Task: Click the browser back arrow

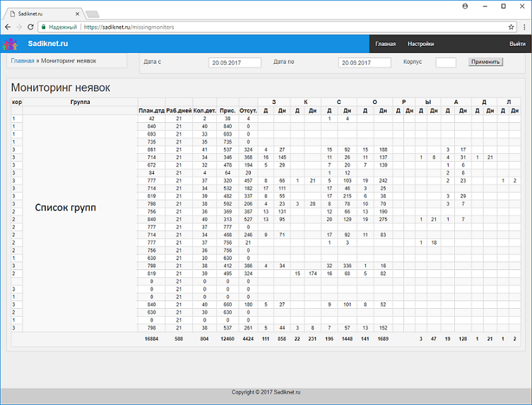Action: click(8, 27)
